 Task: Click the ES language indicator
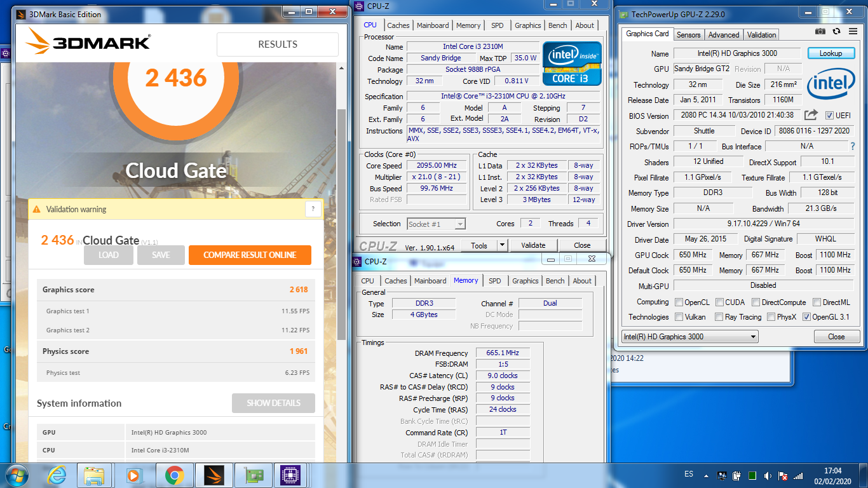tap(689, 475)
